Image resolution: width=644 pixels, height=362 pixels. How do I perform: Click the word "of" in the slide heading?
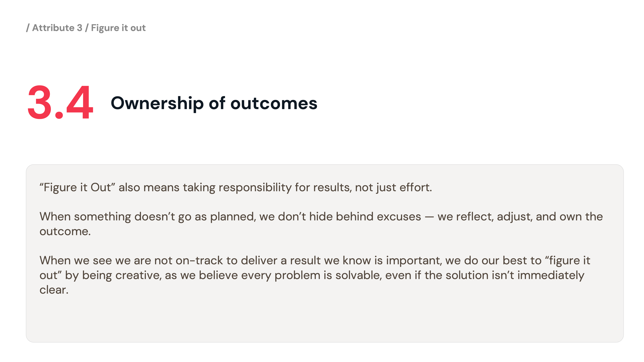217,103
